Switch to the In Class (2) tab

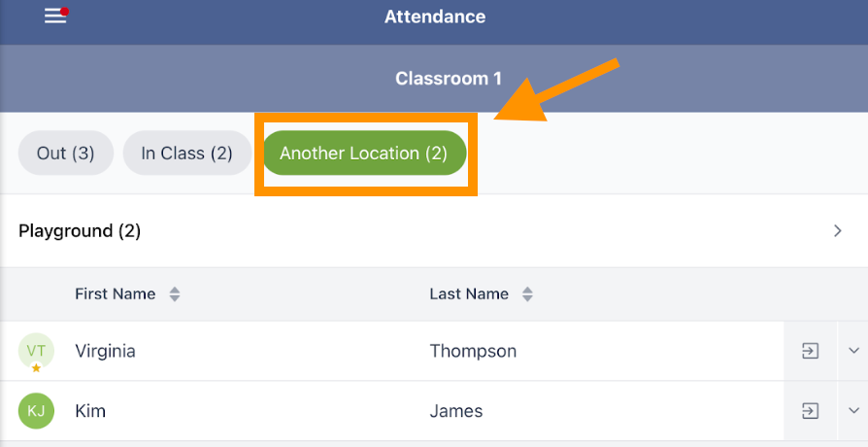click(x=186, y=154)
